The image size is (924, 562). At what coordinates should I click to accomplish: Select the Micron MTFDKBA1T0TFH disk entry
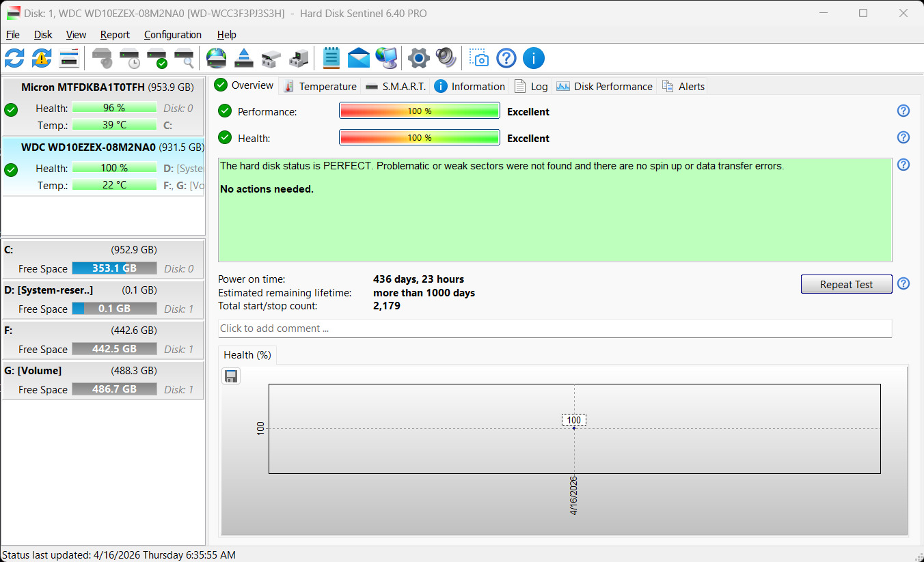[104, 107]
